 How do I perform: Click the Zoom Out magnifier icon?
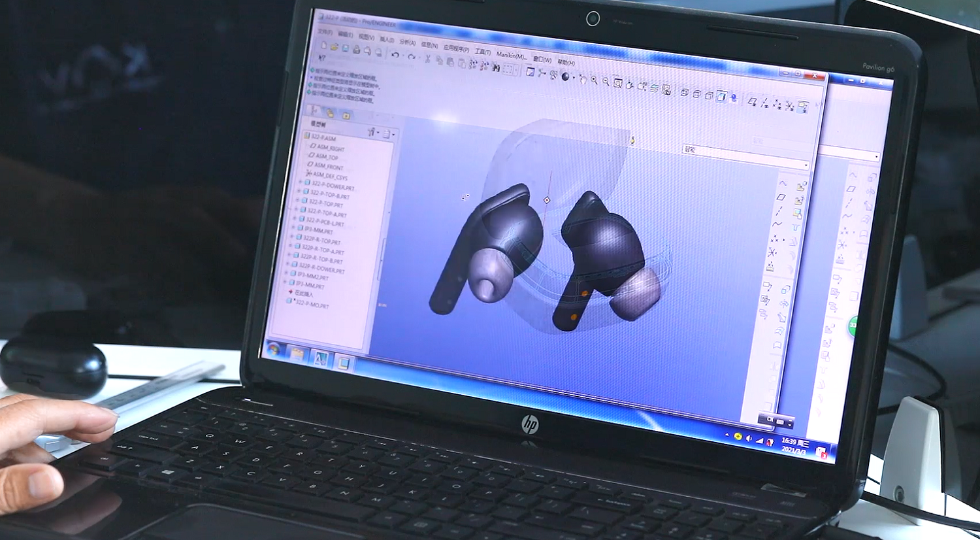point(606,81)
